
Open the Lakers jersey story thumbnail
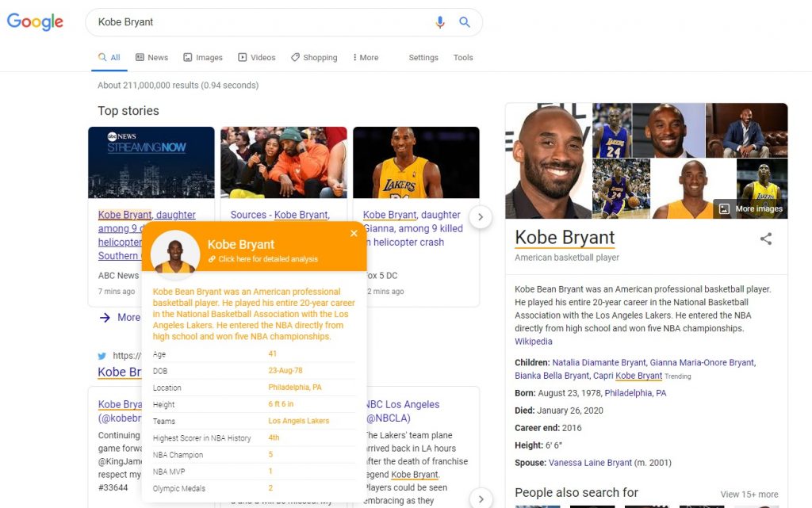(x=416, y=162)
